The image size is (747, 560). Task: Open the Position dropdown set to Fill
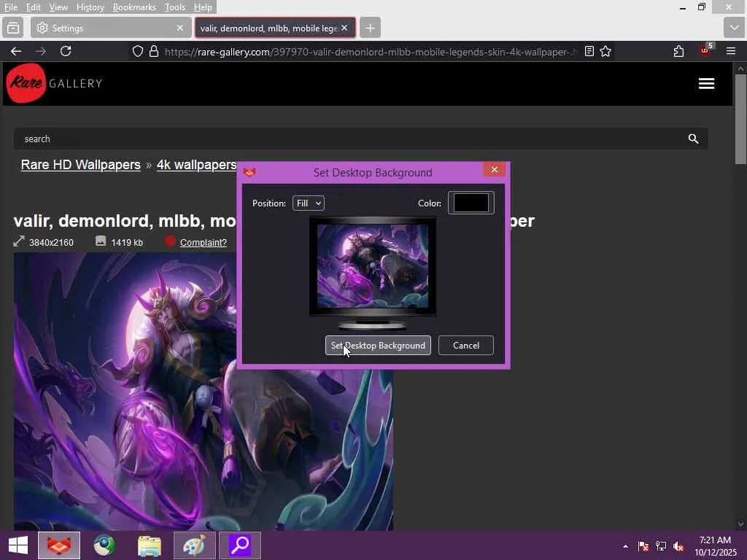coord(309,203)
